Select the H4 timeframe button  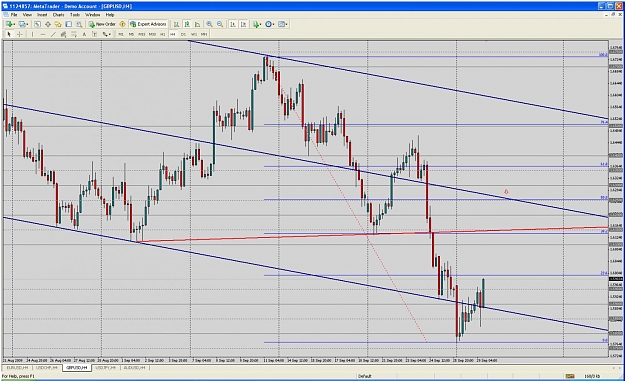[x=173, y=34]
